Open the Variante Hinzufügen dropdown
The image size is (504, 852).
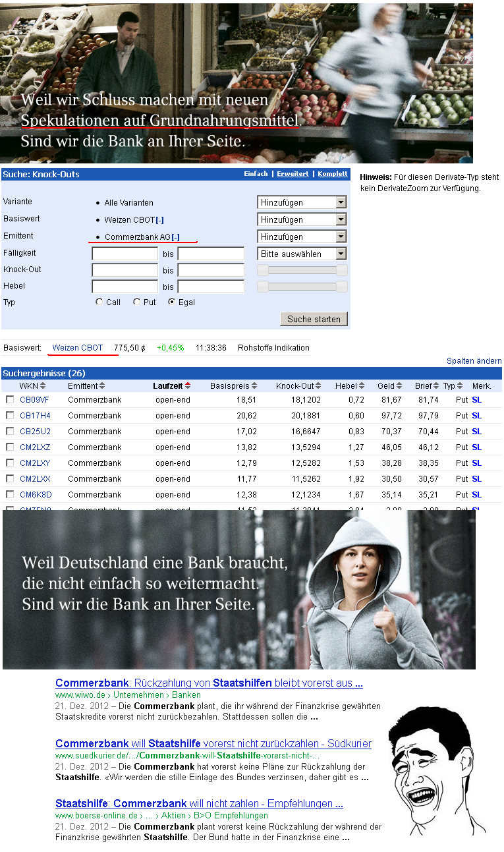(x=302, y=202)
